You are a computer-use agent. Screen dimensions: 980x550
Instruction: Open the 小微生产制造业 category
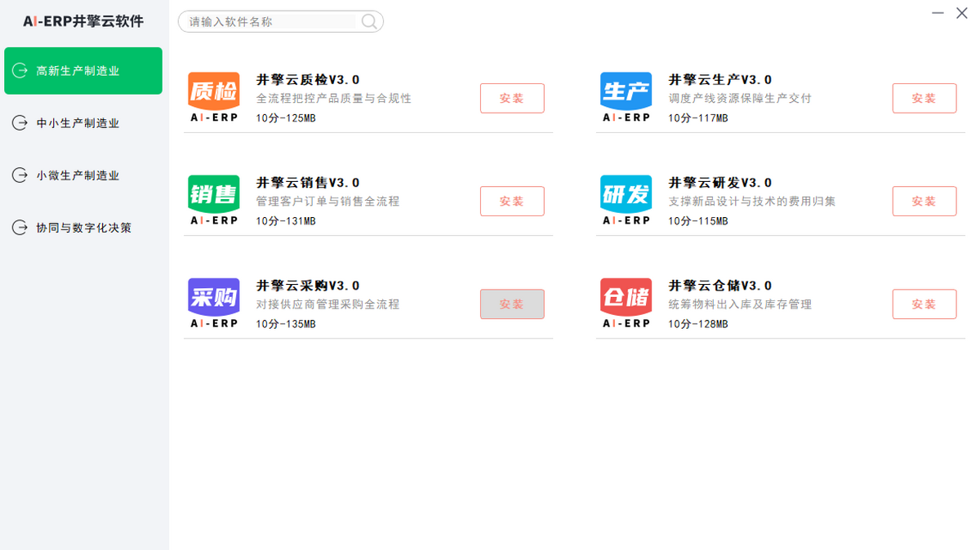click(x=83, y=175)
